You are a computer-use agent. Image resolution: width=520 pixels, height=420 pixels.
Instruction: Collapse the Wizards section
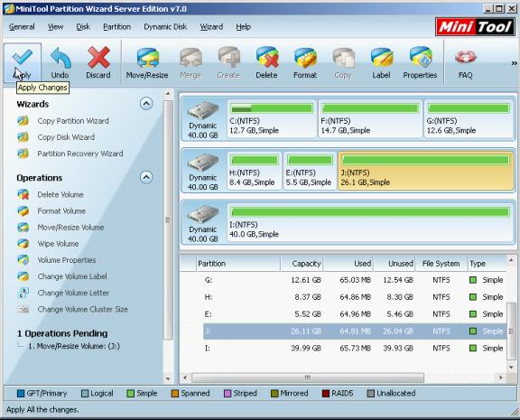point(146,104)
